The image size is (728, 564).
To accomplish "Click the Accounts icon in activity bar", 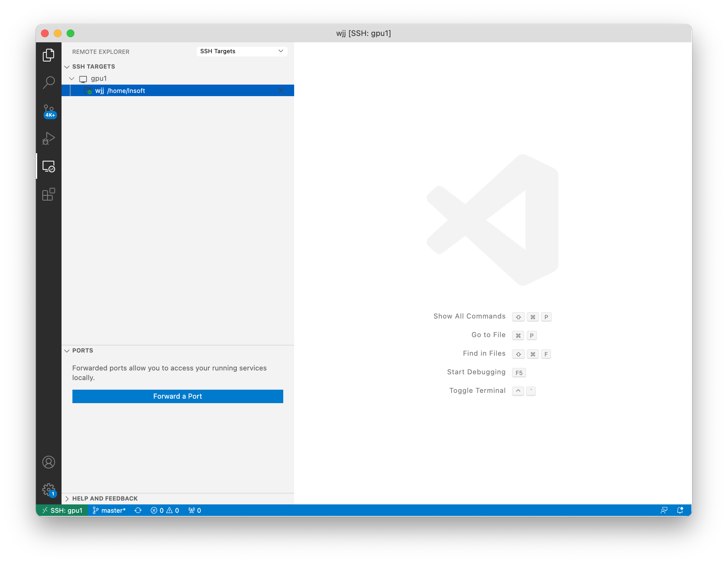I will (x=48, y=462).
